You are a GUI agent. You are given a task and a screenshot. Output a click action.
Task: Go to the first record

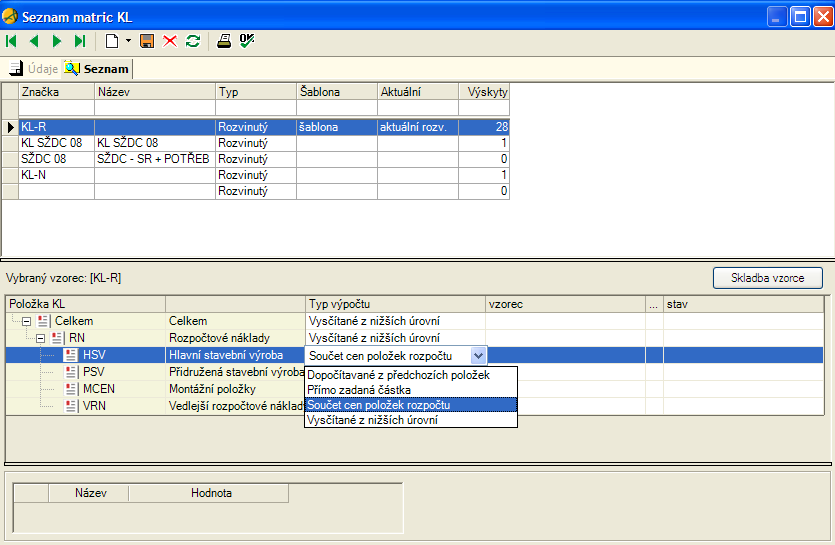11,41
